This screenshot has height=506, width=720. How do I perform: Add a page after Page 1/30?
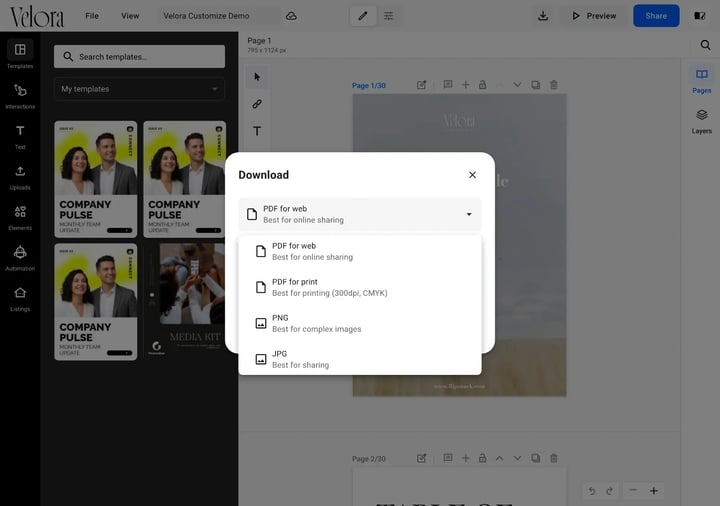tap(466, 85)
